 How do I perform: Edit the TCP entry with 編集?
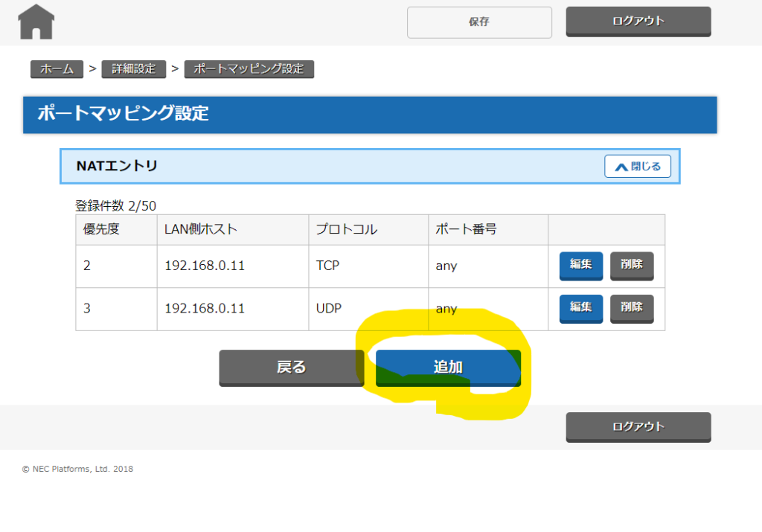[580, 266]
